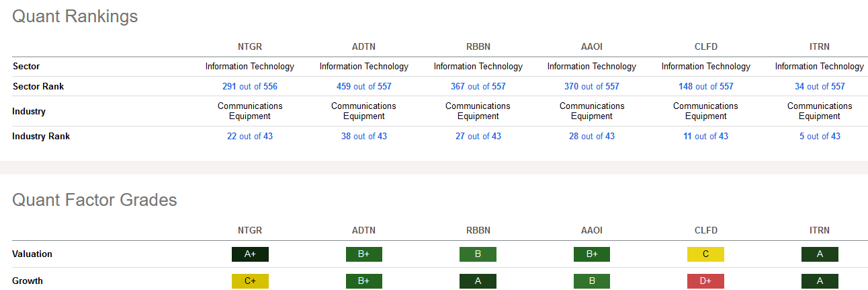
Task: Click RBBN Valuation grade B badge
Action: pos(478,254)
